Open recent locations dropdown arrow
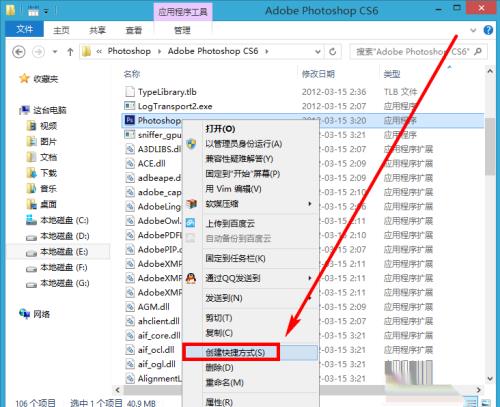The width and height of the screenshot is (500, 407). coord(55,52)
